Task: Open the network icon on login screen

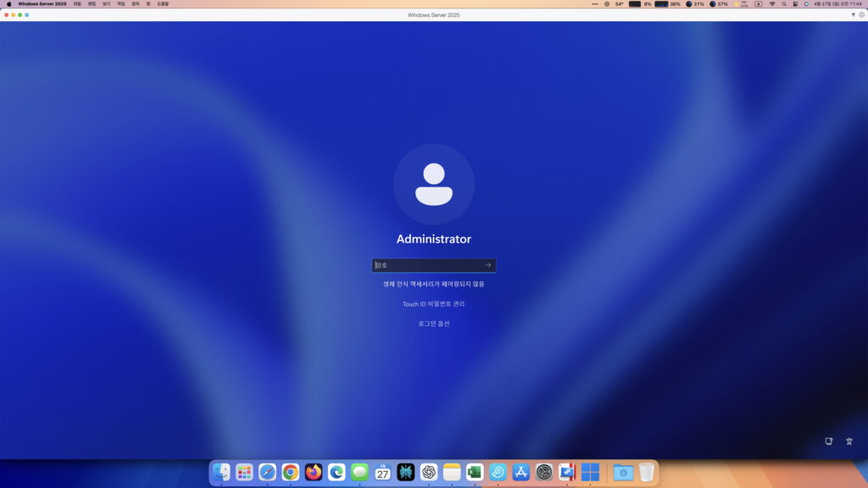Action: [829, 441]
